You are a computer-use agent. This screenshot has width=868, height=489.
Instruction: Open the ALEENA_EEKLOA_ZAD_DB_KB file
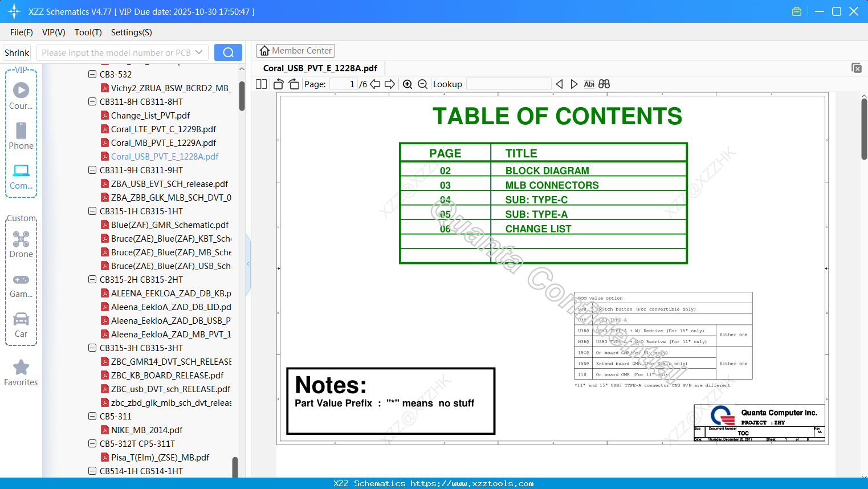[171, 293]
